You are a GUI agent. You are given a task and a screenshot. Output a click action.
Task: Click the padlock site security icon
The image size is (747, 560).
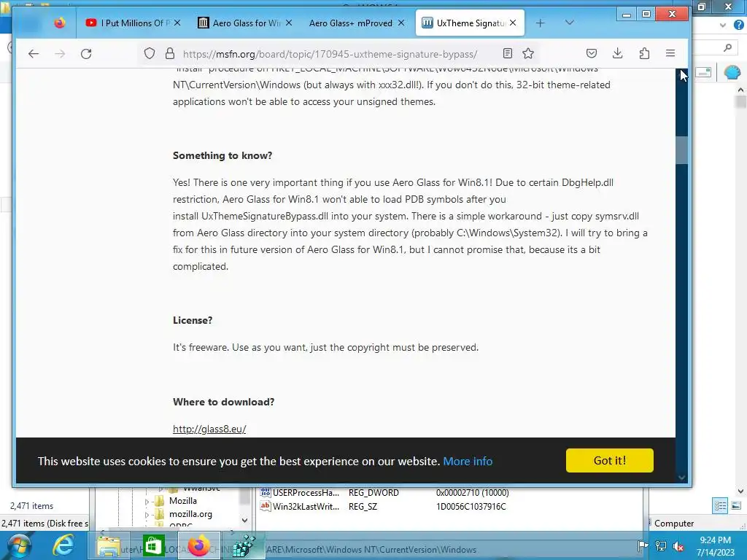pyautogui.click(x=169, y=53)
